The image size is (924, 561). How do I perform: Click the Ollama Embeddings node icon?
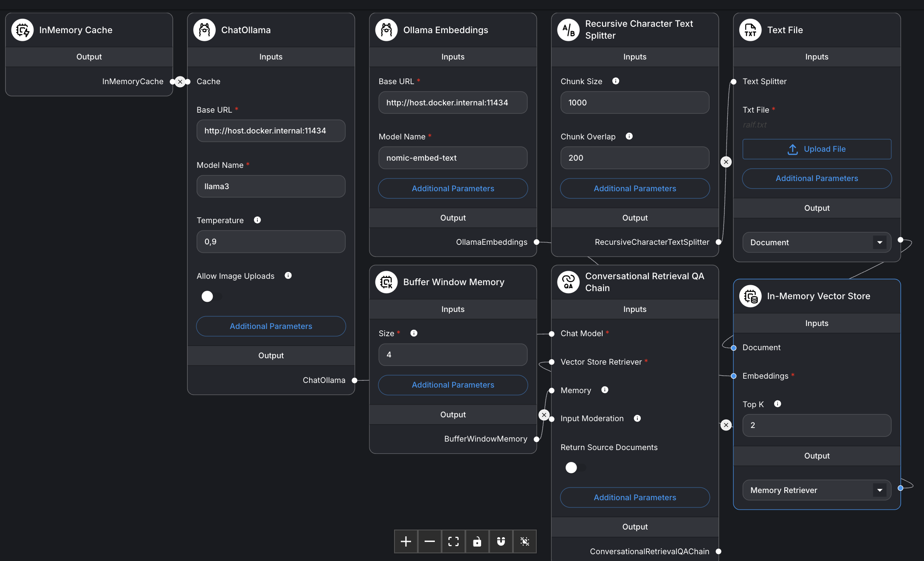point(386,30)
